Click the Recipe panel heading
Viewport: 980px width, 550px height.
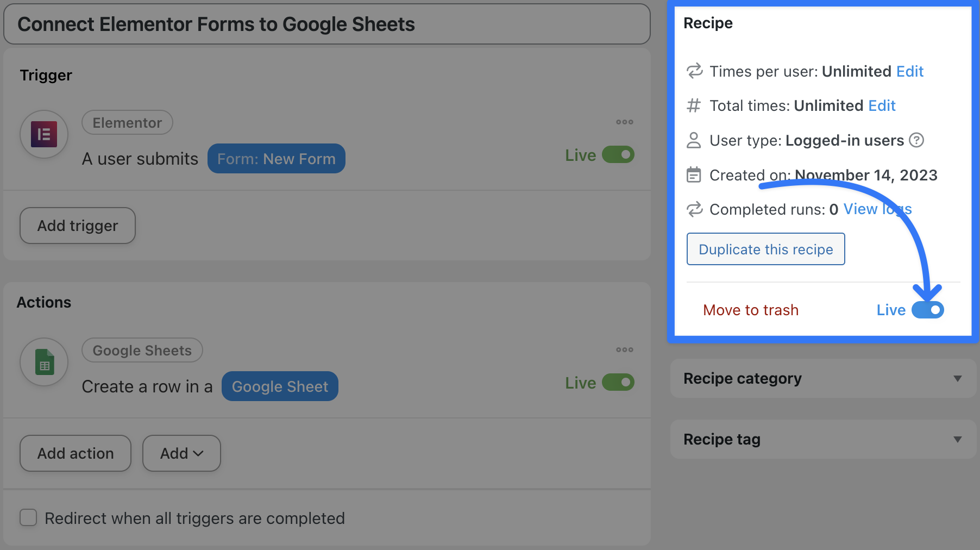(x=708, y=23)
